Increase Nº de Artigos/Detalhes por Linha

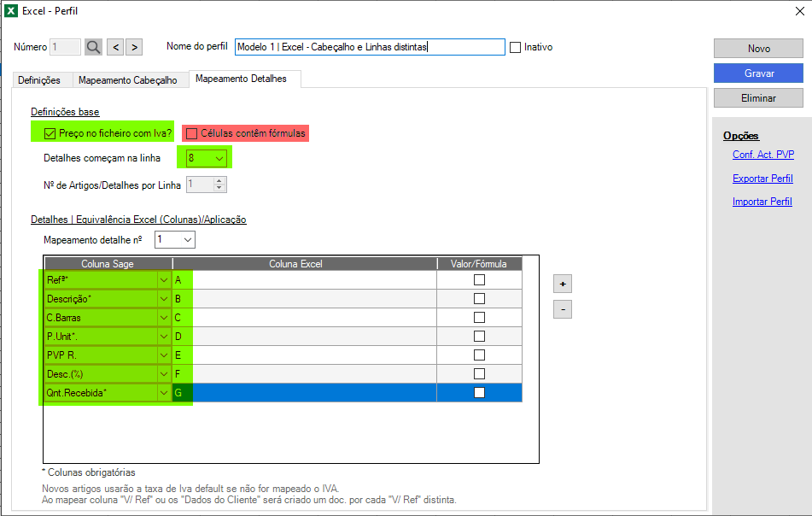219,181
